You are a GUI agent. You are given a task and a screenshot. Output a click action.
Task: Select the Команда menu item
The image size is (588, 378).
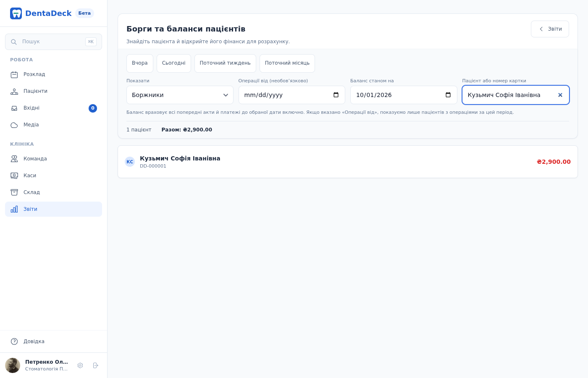pyautogui.click(x=53, y=159)
